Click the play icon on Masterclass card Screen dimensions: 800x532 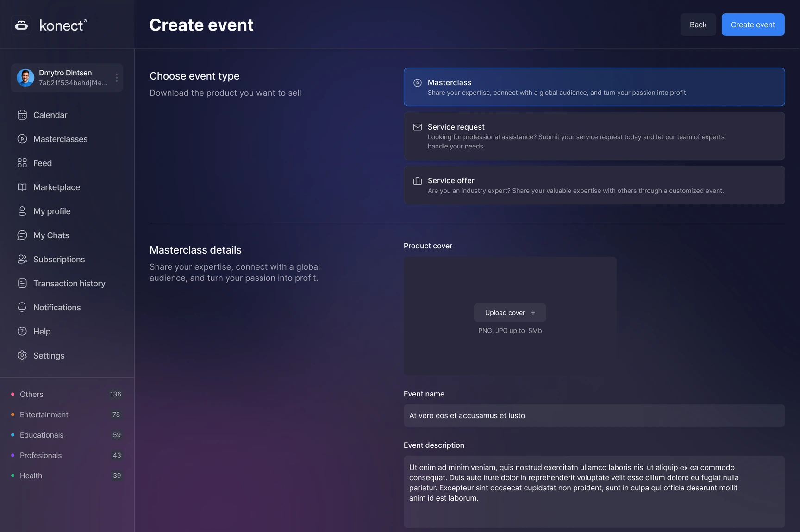pos(418,83)
